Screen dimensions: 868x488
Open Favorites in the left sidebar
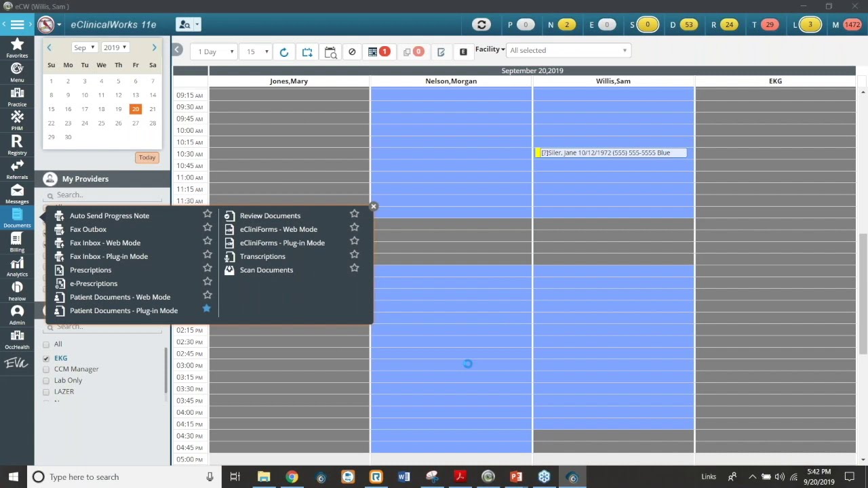pyautogui.click(x=17, y=48)
